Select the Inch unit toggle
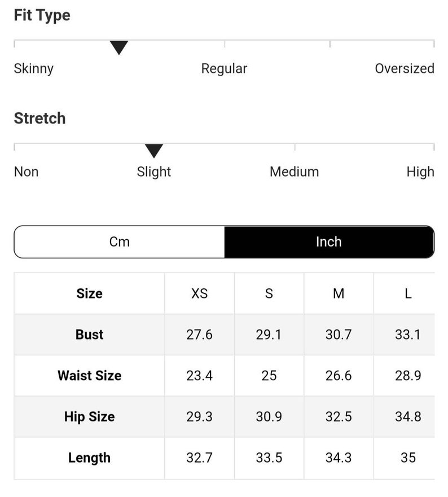The image size is (448, 497). (329, 242)
